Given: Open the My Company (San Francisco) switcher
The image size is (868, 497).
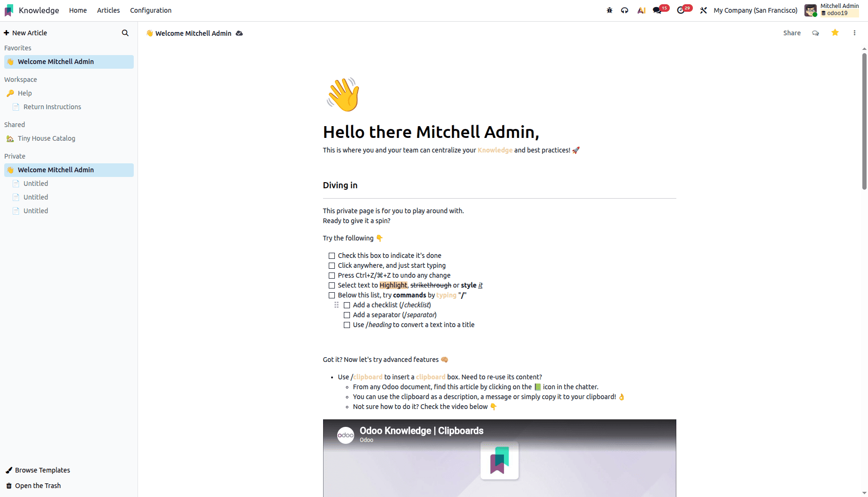Looking at the screenshot, I should coord(755,10).
